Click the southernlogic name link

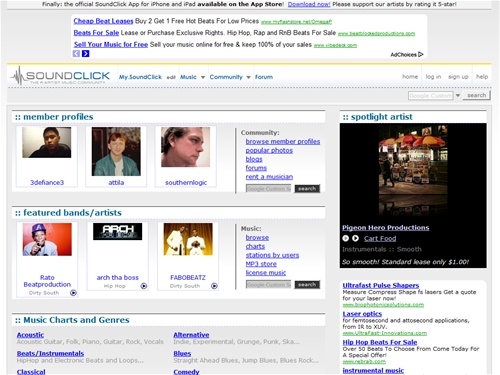(186, 182)
